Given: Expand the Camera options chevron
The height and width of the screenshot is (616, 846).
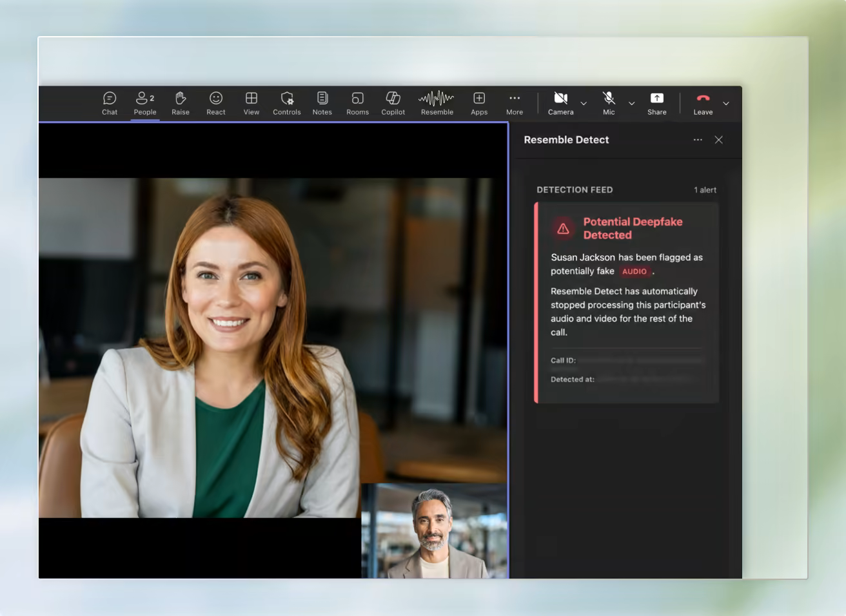Looking at the screenshot, I should (x=584, y=103).
